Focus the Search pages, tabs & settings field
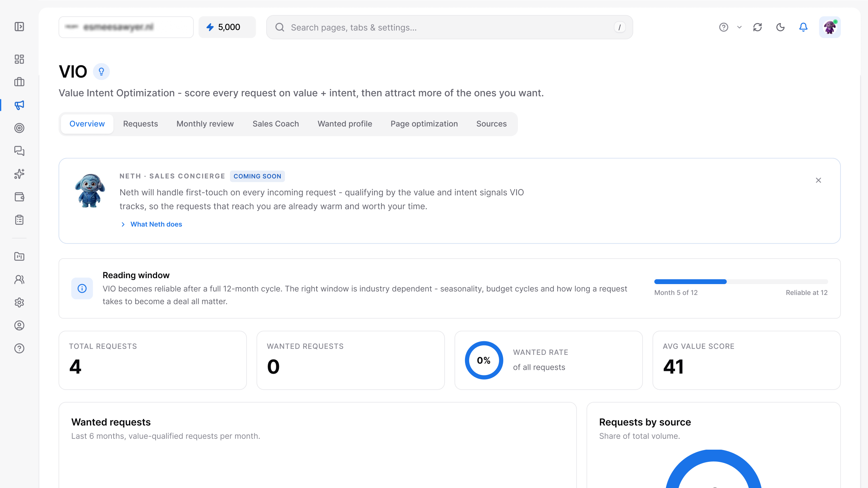Screen dimensions: 868x488 click(450, 27)
